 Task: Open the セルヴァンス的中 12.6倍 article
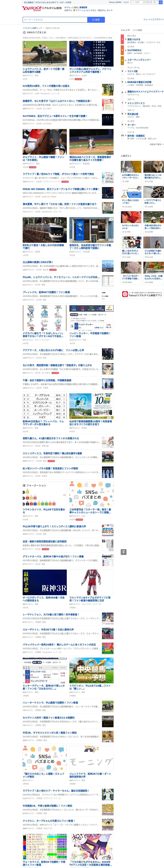point(48,718)
